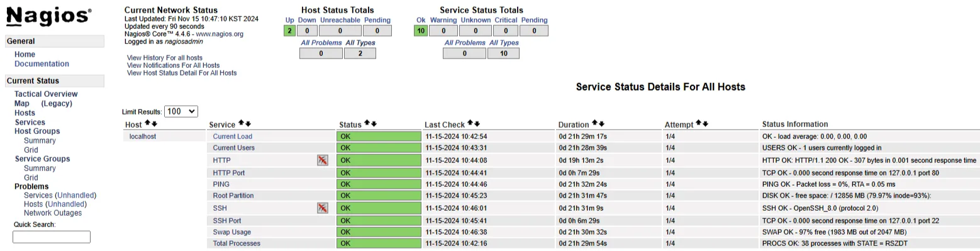Open Grid under Service Groups
The image size is (980, 251).
(31, 177)
